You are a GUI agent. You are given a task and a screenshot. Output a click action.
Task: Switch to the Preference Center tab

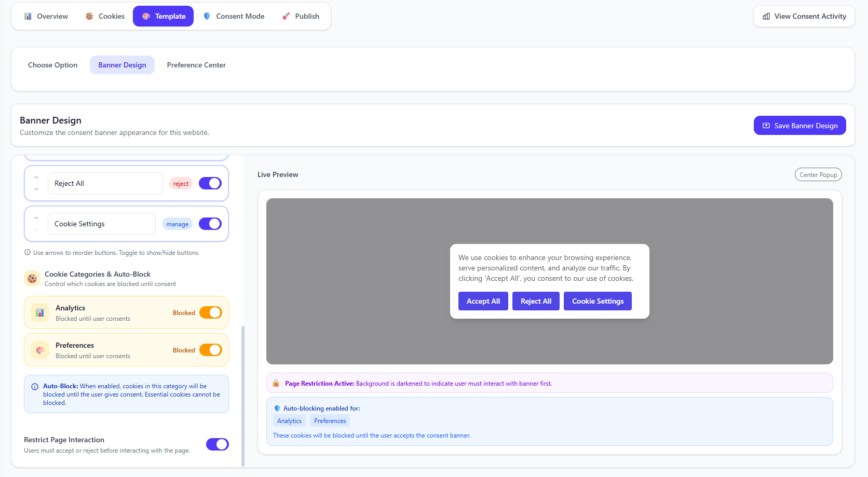coord(196,65)
